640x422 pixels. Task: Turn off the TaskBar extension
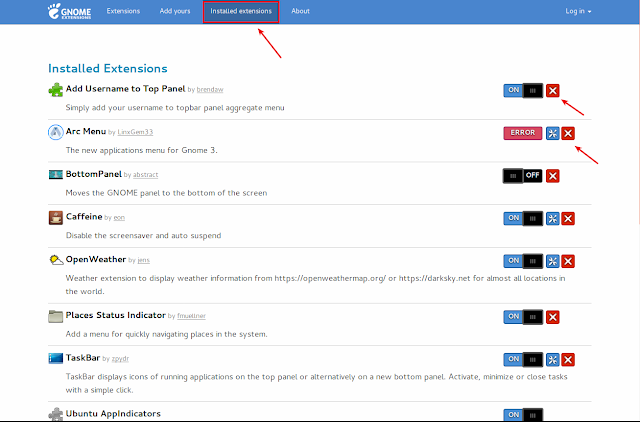tap(523, 360)
